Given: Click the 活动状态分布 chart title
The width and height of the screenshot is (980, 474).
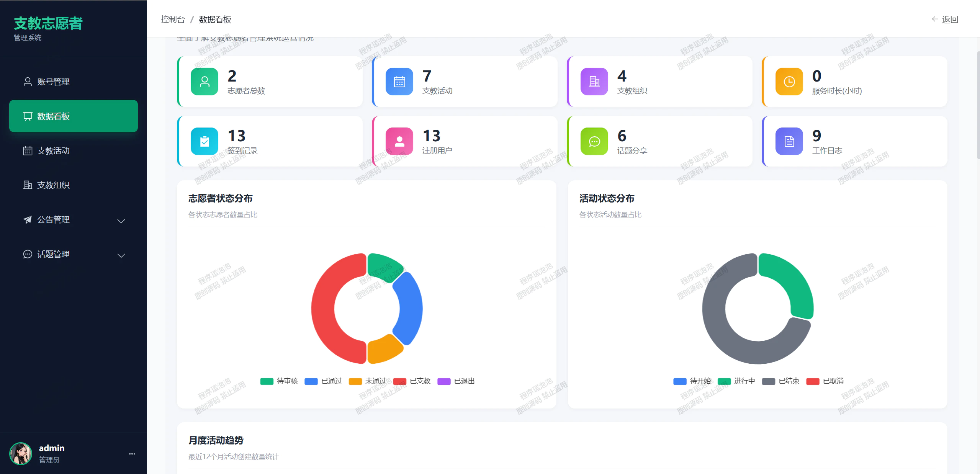Looking at the screenshot, I should (x=607, y=198).
